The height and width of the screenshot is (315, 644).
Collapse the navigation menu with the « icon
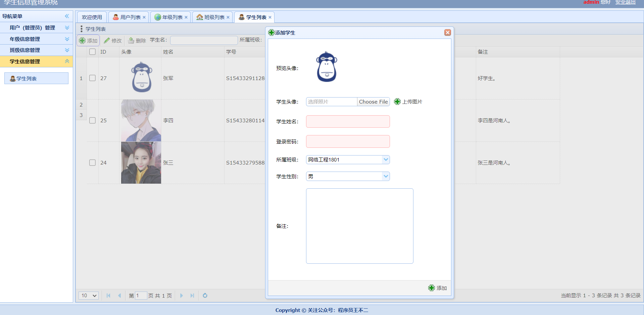[67, 16]
